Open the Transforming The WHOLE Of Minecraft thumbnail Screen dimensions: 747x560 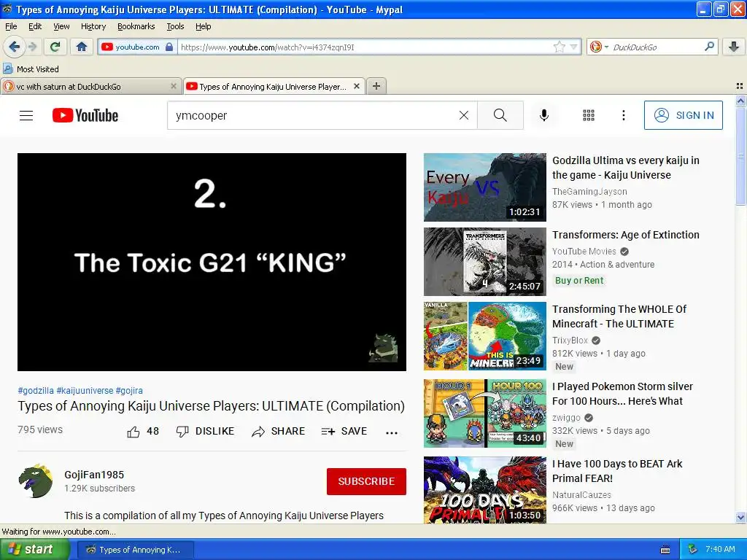[485, 336]
